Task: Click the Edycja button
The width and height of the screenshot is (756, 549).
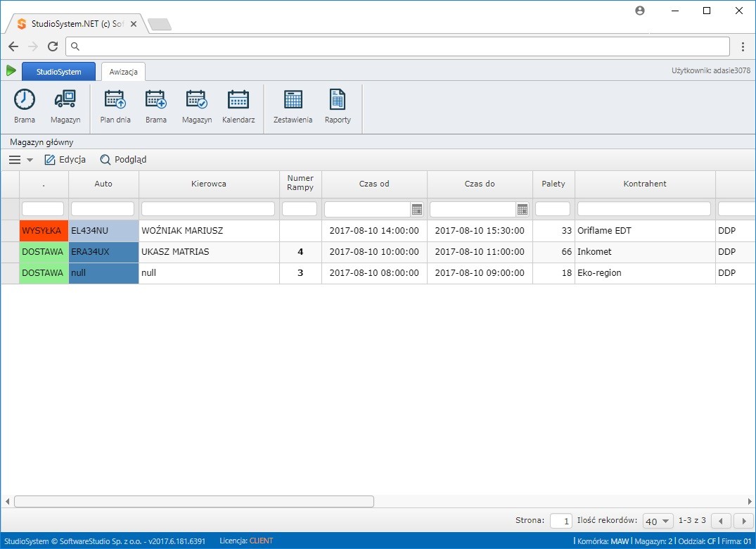Action: (65, 160)
